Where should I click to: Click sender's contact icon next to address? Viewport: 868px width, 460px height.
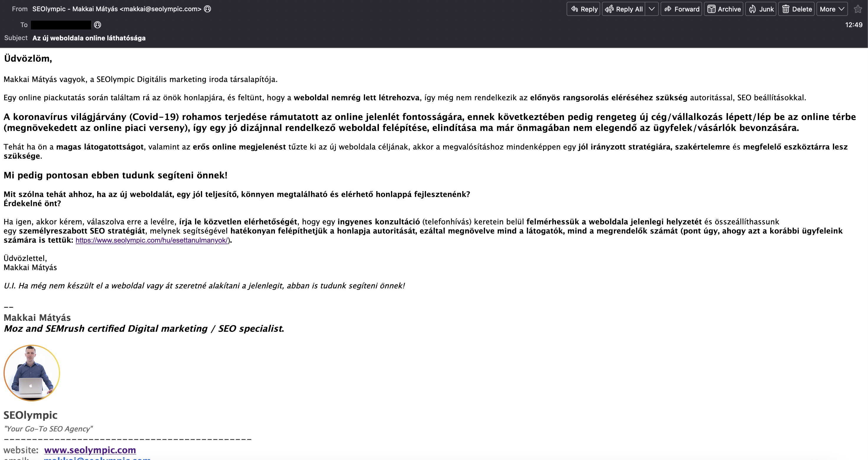[207, 9]
